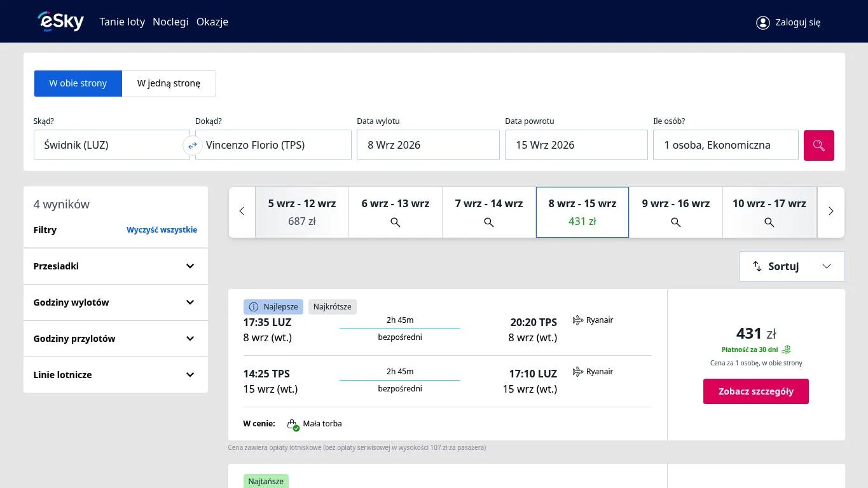
Task: Click return date 15 Wrz 2026
Action: pyautogui.click(x=576, y=145)
